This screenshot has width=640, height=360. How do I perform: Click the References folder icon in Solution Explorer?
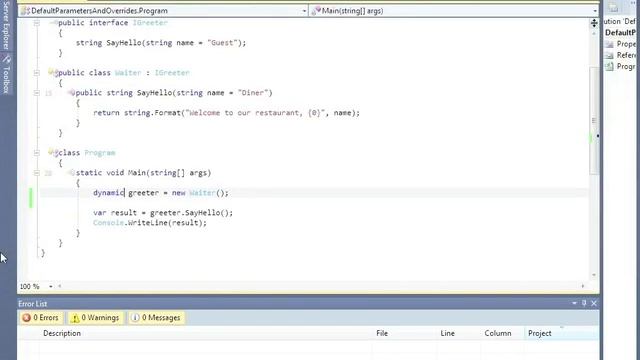click(x=609, y=55)
